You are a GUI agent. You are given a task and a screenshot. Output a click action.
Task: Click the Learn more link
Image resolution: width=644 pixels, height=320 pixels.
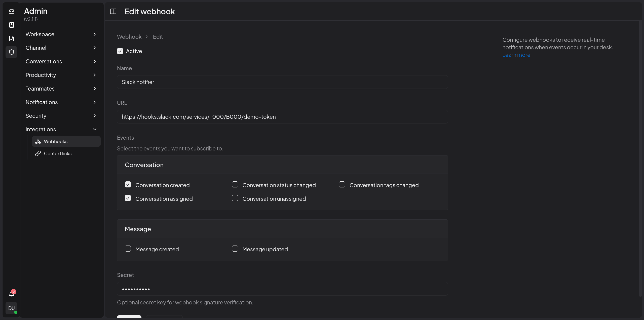(516, 55)
